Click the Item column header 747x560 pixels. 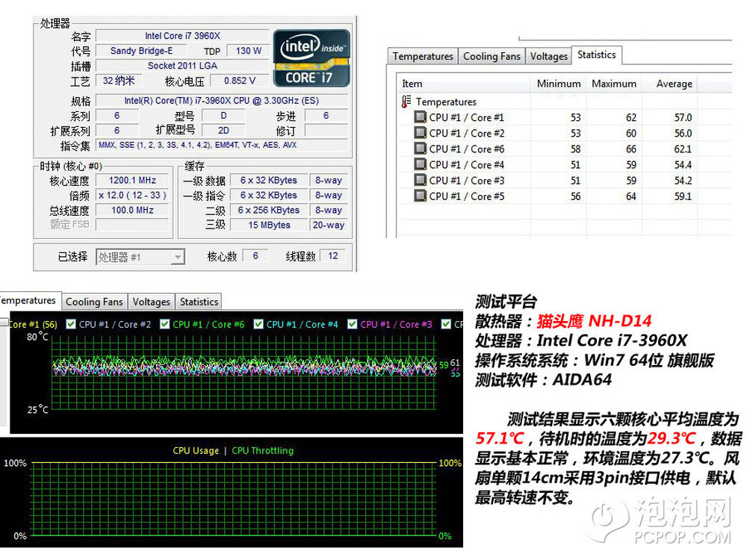(x=464, y=84)
